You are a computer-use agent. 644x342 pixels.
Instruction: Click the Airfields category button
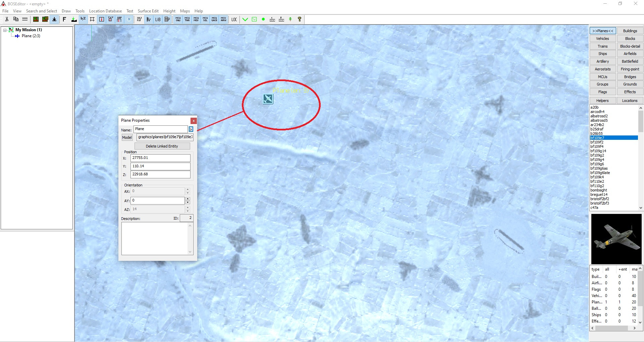630,54
